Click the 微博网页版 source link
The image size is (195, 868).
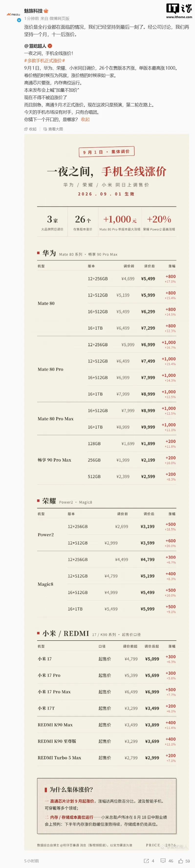click(60, 19)
